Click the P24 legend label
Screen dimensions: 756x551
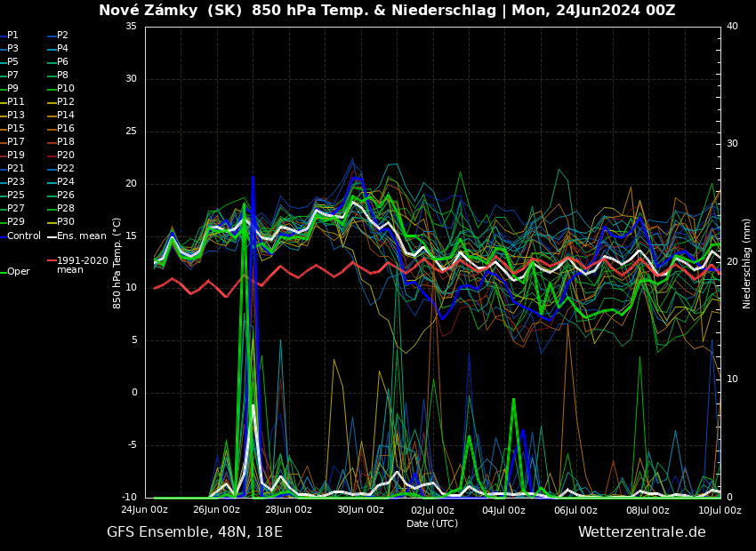tap(66, 182)
